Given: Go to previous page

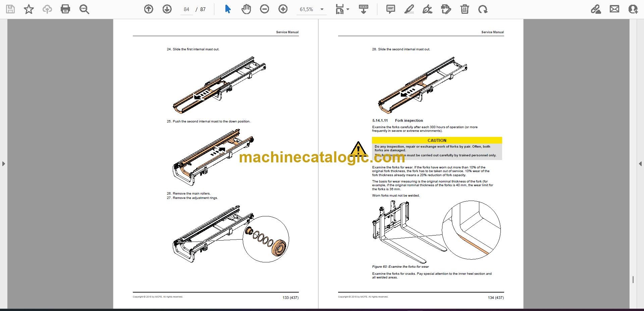Looking at the screenshot, I should pyautogui.click(x=149, y=9).
